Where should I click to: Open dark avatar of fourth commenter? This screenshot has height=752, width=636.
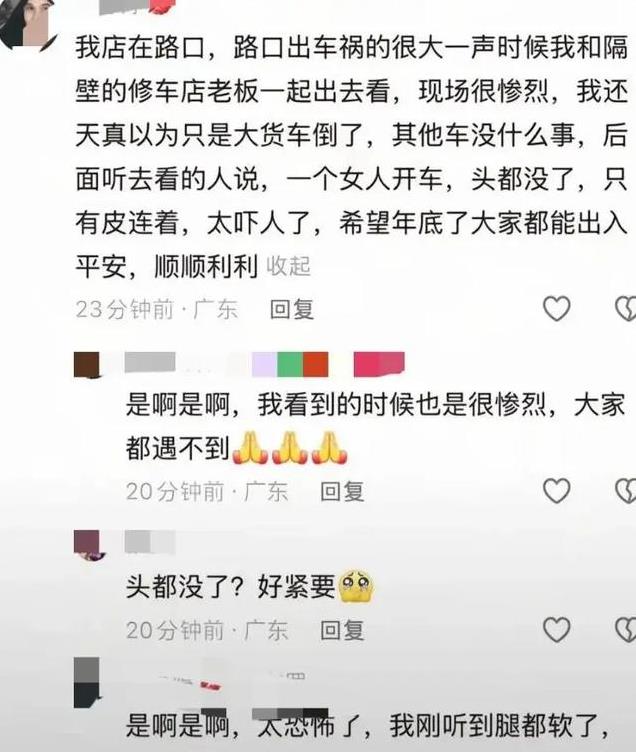[x=87, y=683]
